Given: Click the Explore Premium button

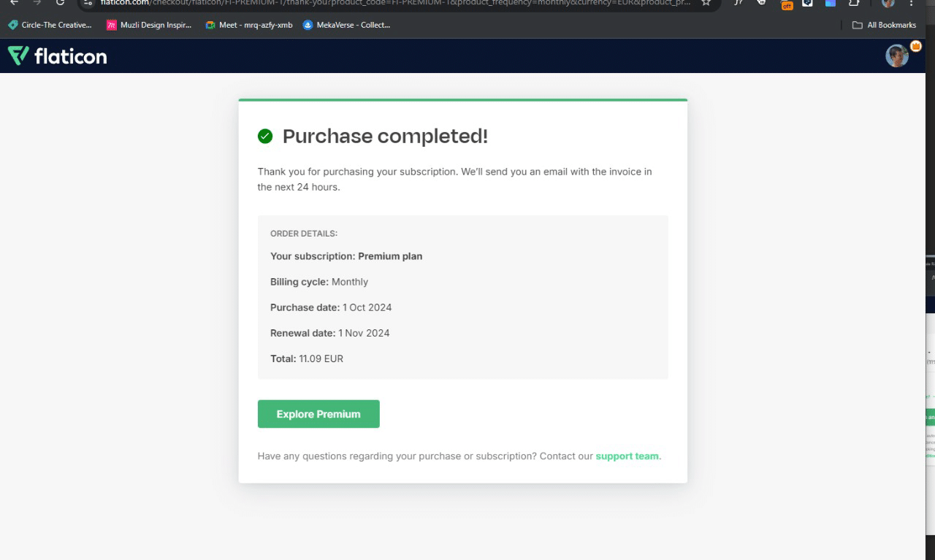Looking at the screenshot, I should tap(318, 414).
